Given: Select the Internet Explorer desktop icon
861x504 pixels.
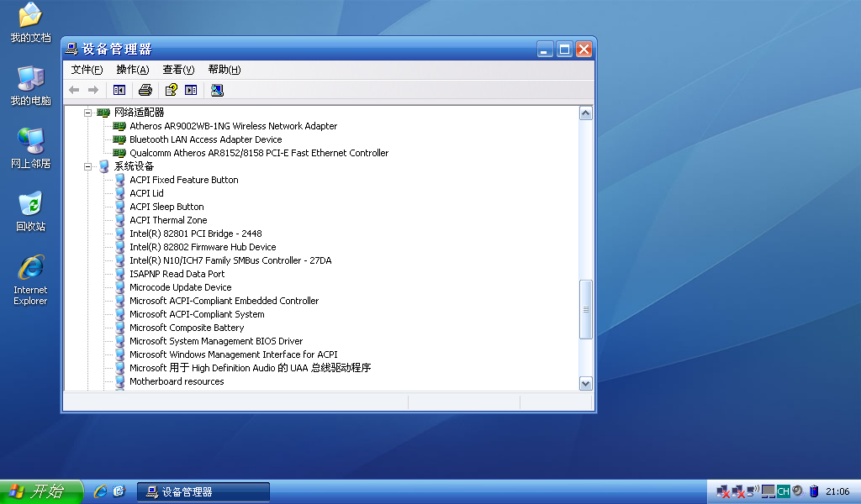Looking at the screenshot, I should tap(30, 279).
